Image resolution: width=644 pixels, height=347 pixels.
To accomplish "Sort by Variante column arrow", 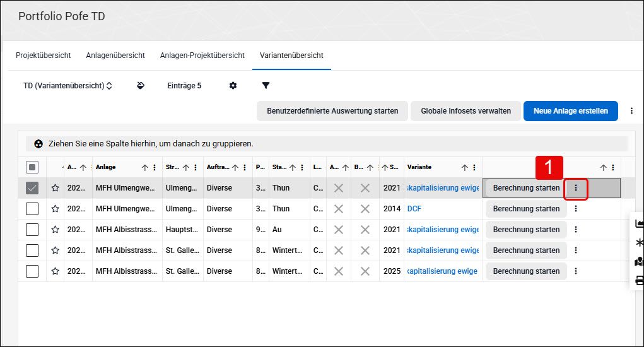I will click(464, 168).
